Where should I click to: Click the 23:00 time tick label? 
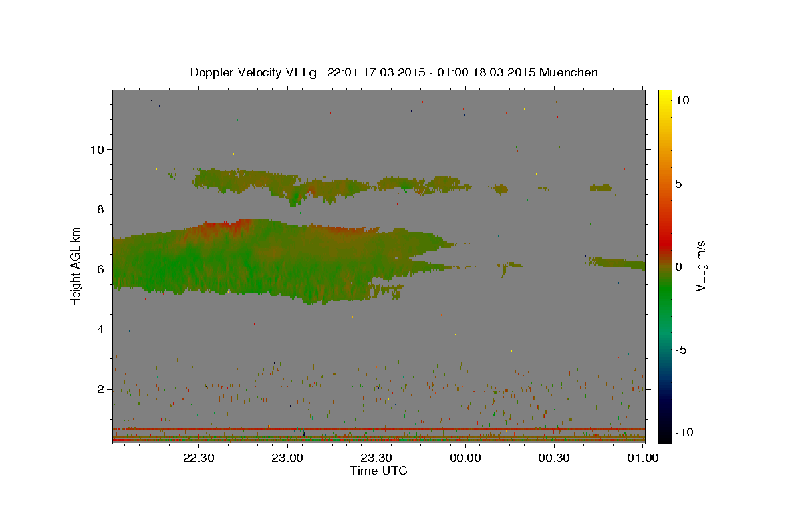tap(288, 458)
